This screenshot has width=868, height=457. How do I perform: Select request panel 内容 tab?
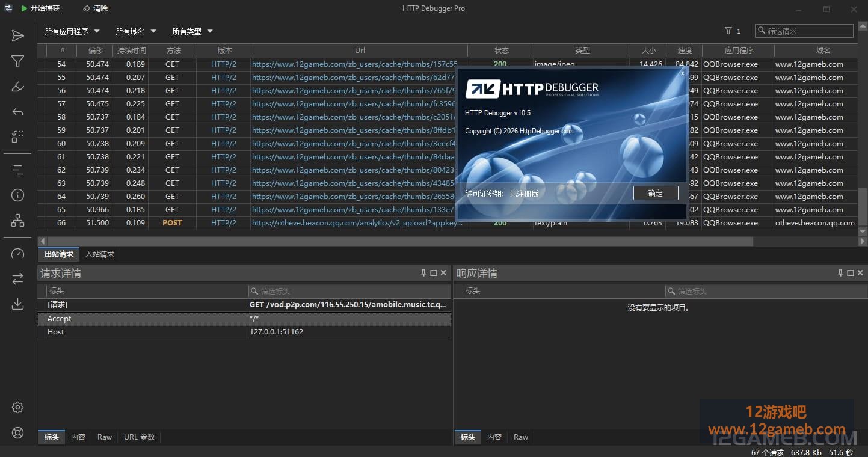[78, 437]
